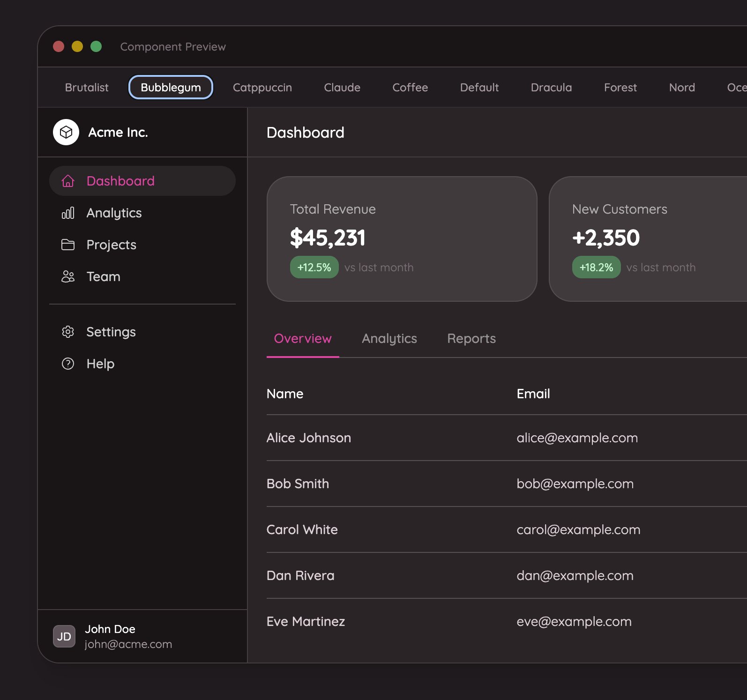Click the +12.5% revenue badge
The image size is (747, 700).
tap(314, 267)
